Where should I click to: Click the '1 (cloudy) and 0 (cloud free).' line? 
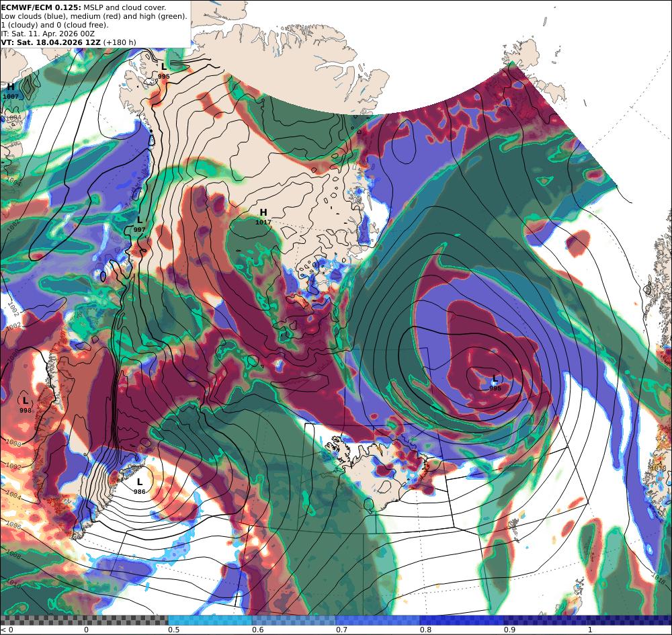[x=54, y=25]
